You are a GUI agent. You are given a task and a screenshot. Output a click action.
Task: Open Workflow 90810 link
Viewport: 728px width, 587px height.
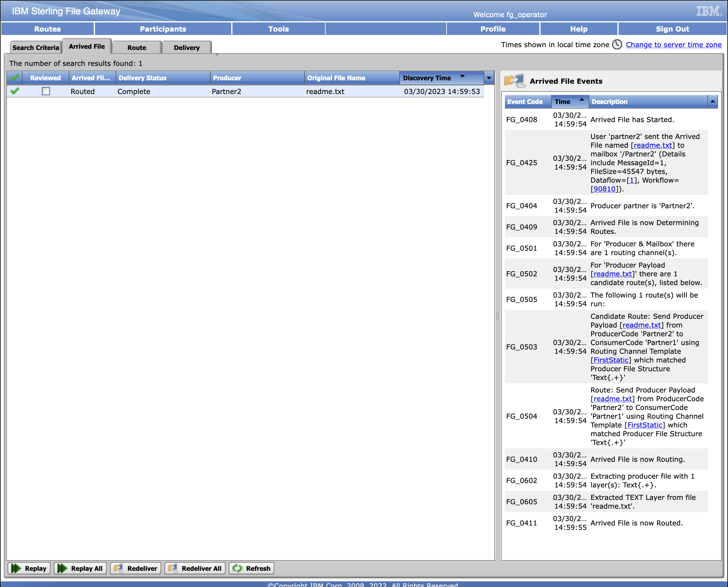[605, 189]
